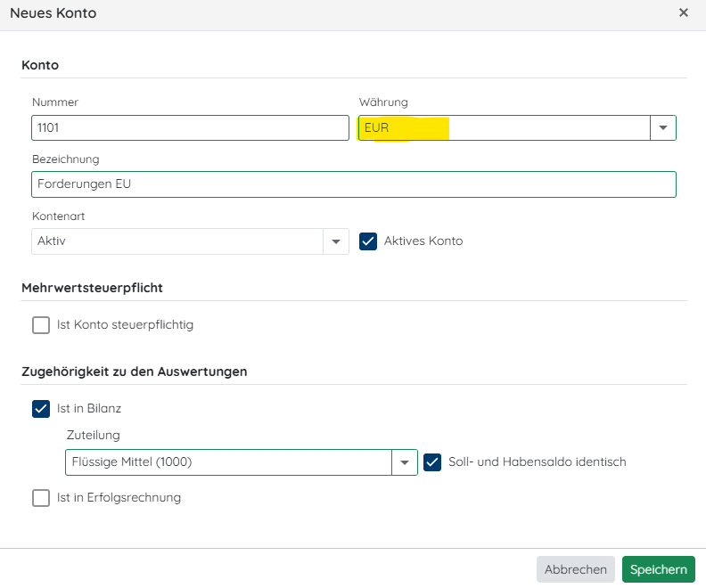Click the Mehrwertsteuerpflicht section heading
The width and height of the screenshot is (706, 588).
click(x=92, y=288)
